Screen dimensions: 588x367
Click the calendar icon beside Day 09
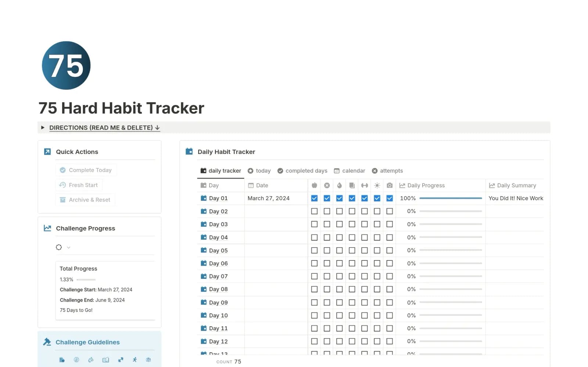(204, 302)
